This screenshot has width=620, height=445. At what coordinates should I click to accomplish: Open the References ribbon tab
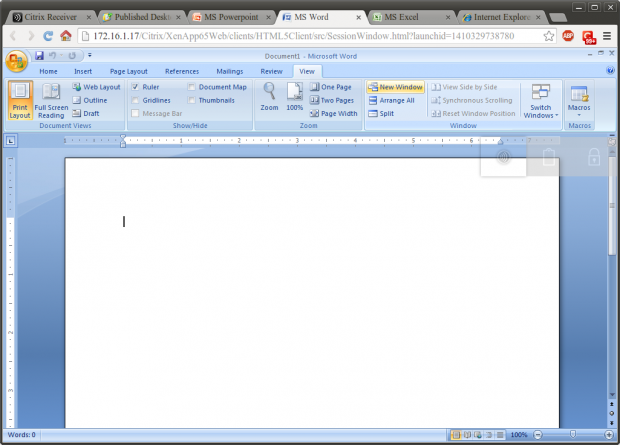pyautogui.click(x=182, y=71)
